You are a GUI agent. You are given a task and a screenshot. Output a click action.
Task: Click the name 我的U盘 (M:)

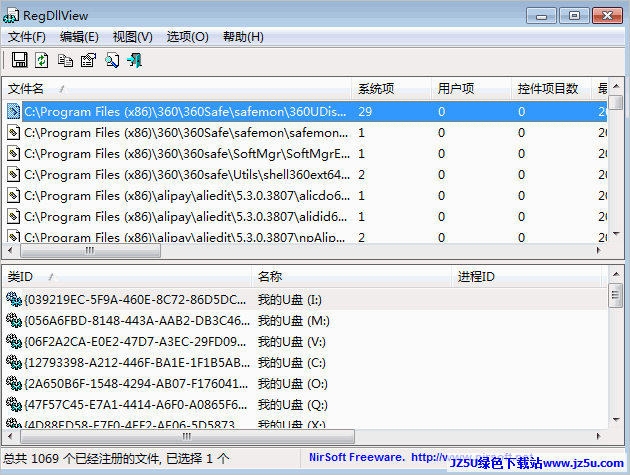(294, 321)
